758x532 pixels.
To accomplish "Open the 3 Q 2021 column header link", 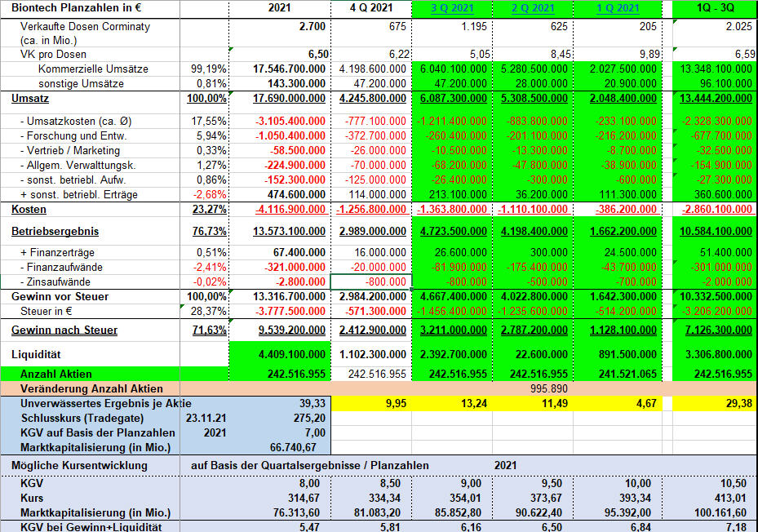I will (452, 8).
